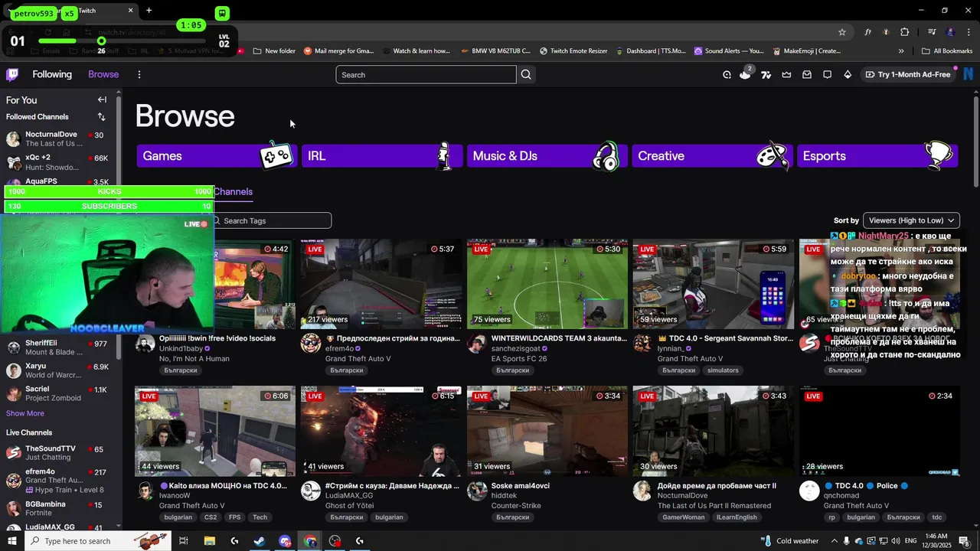Click the simulators tag under lynnian_

coord(723,370)
